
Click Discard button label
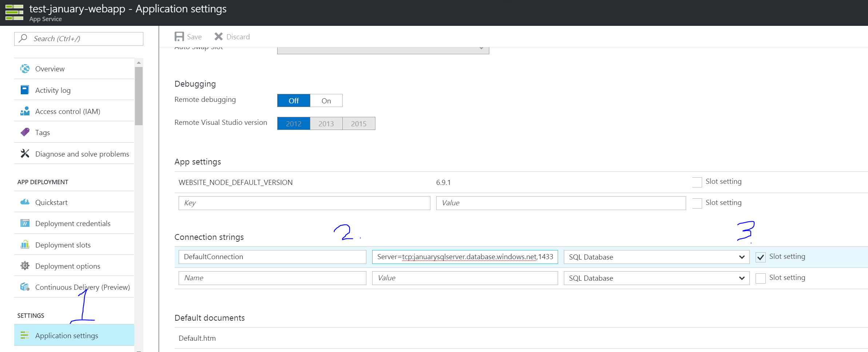[x=238, y=37]
